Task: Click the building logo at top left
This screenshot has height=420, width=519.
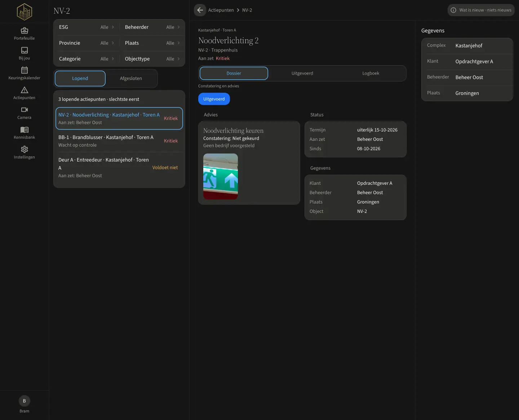Action: 25,12
